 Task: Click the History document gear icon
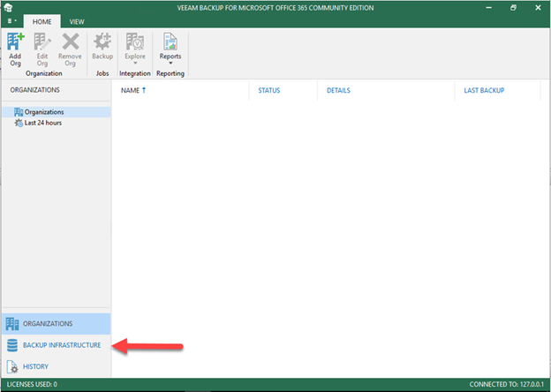coord(12,366)
